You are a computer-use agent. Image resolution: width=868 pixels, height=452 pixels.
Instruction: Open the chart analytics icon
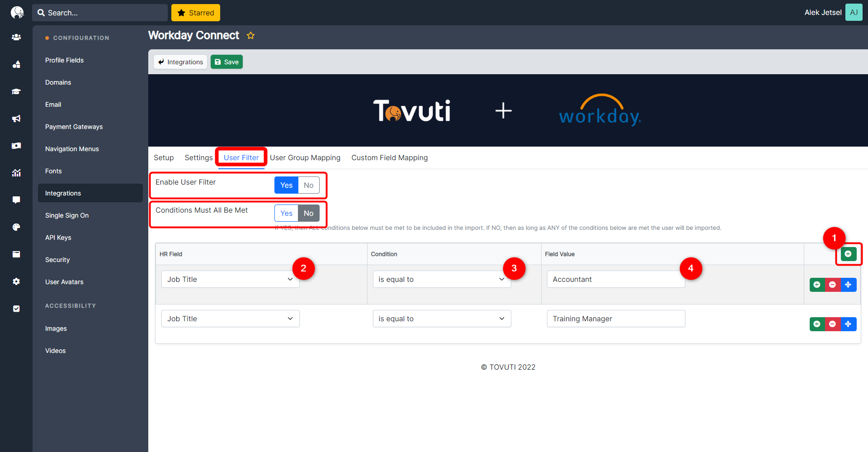coord(16,173)
